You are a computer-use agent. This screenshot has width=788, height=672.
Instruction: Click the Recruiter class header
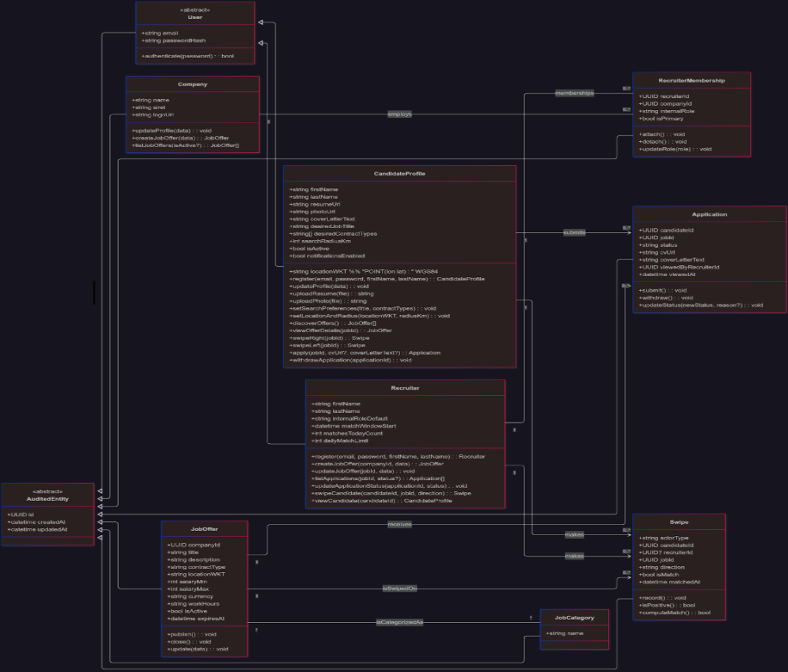tap(404, 387)
